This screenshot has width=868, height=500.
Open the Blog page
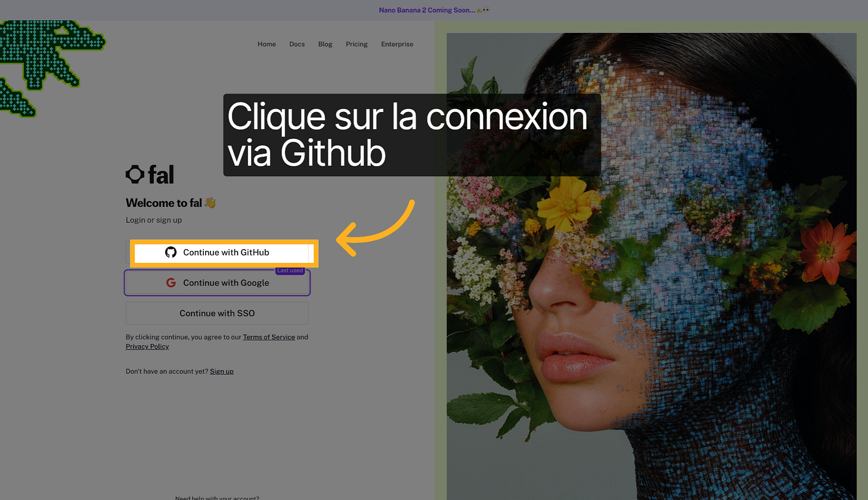(x=325, y=44)
